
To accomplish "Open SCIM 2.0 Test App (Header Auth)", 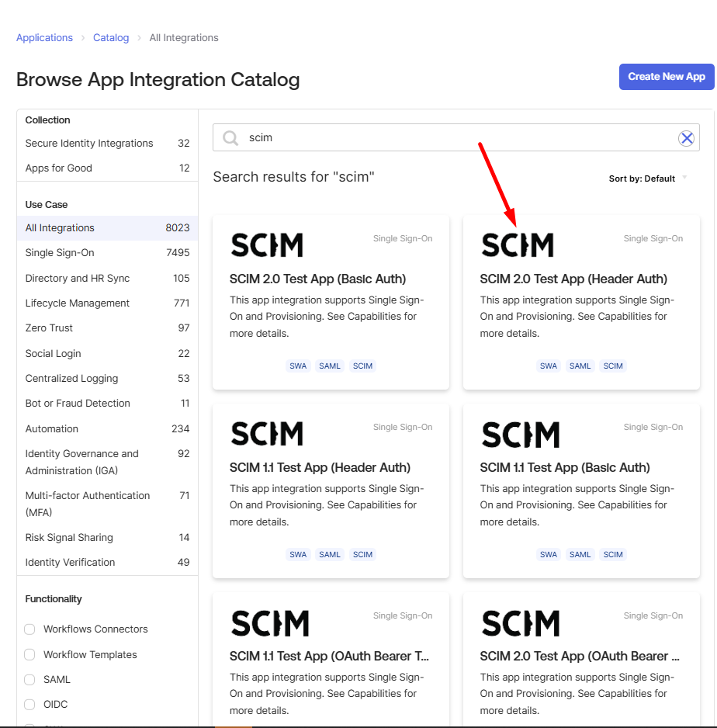I will pos(573,279).
